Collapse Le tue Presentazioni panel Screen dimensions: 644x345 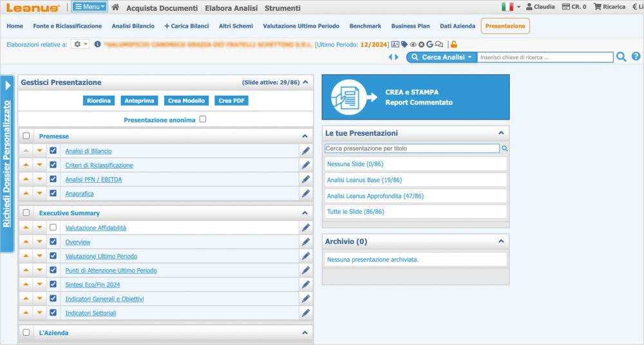click(501, 133)
